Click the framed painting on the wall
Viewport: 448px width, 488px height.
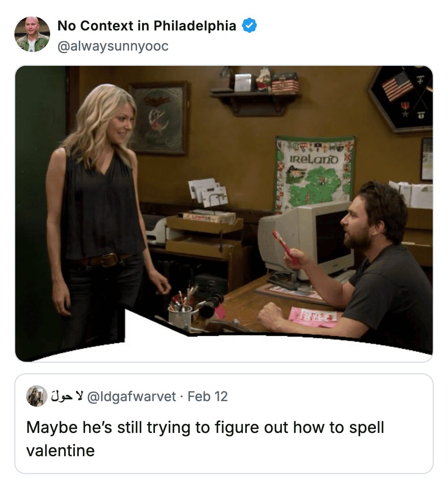(x=158, y=117)
